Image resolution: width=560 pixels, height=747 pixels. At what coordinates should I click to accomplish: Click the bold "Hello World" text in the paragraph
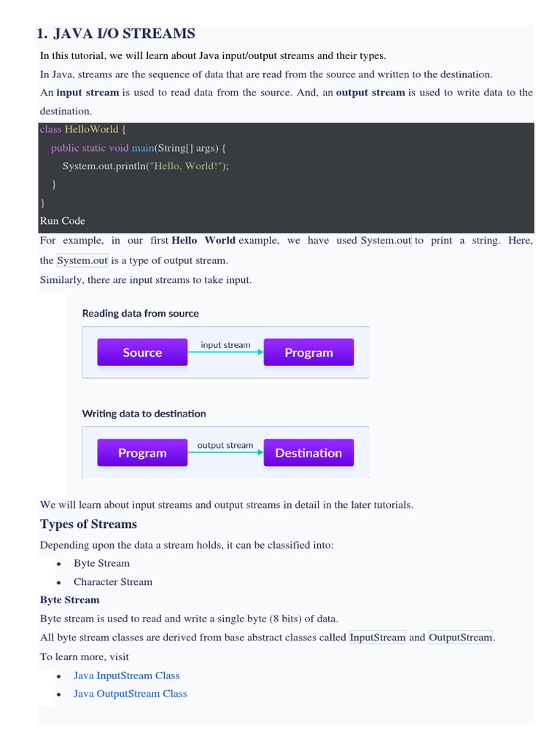(203, 240)
